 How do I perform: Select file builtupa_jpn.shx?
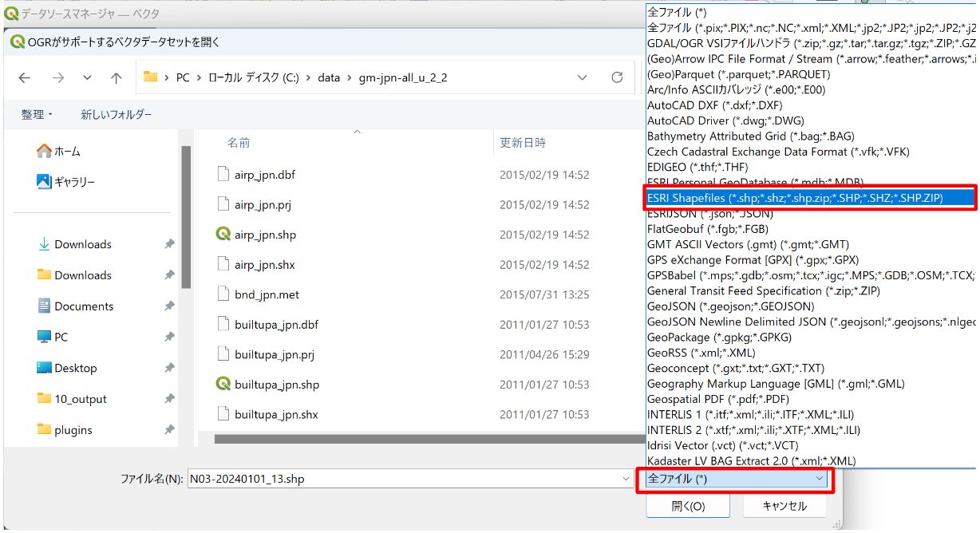(276, 414)
